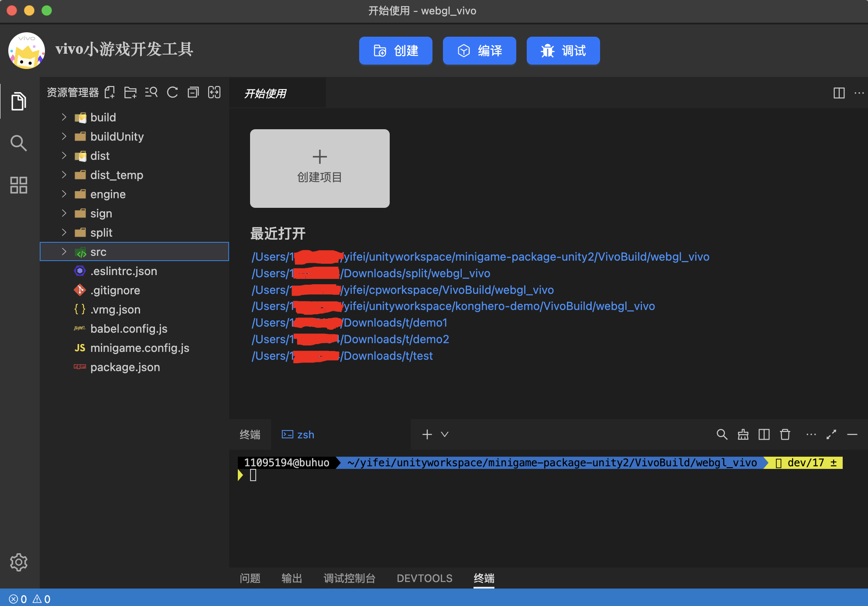Open recent project minigame-package-unity2 webgl_vivo link
Screen dimensions: 868x606
coord(480,257)
